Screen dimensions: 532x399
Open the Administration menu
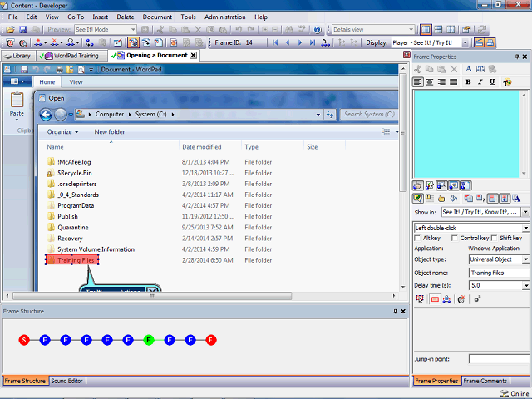pyautogui.click(x=225, y=17)
